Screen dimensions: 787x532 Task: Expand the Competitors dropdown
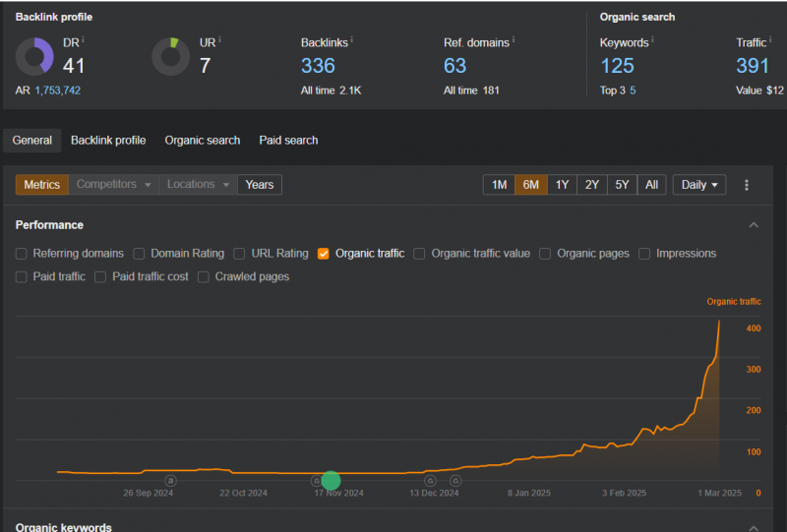click(x=115, y=185)
